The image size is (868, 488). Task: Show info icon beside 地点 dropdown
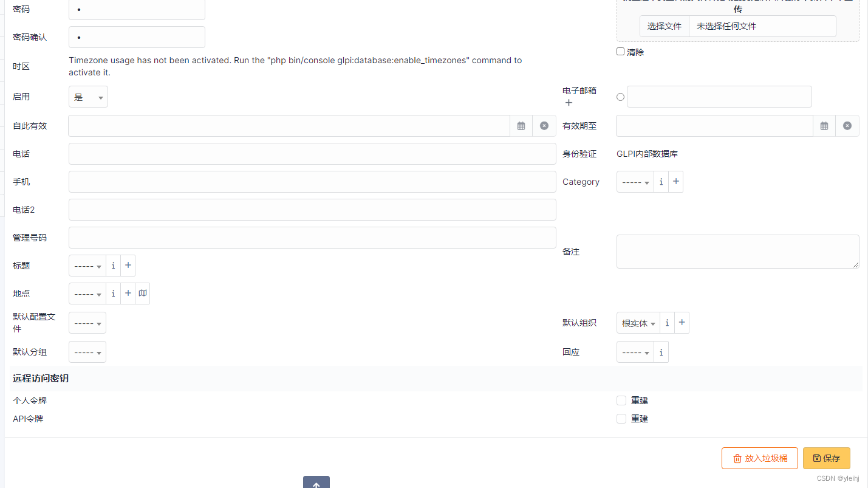pos(113,294)
